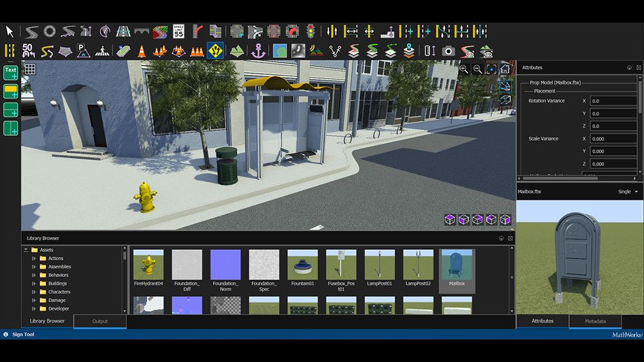Toggle the orthographic cube view icon
This screenshot has width=644, height=362.
[505, 100]
